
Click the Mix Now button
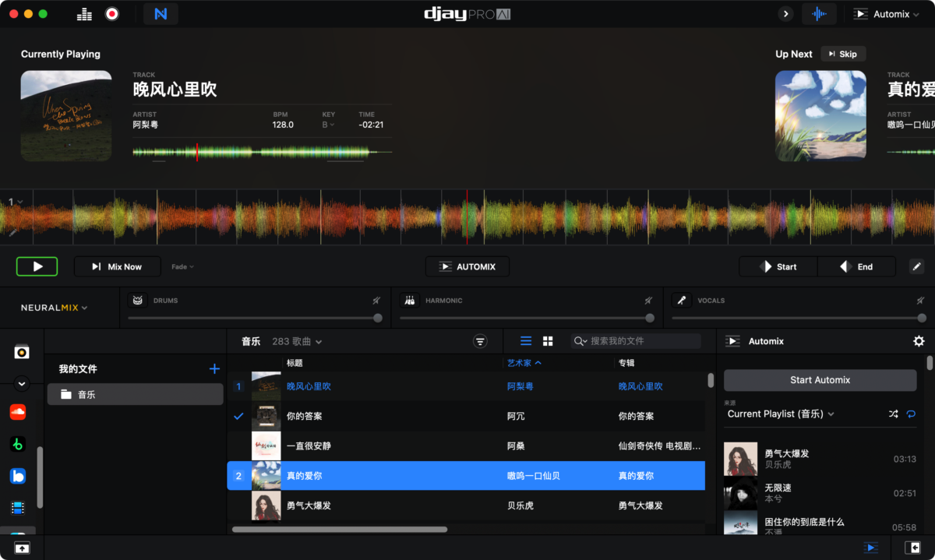(118, 266)
